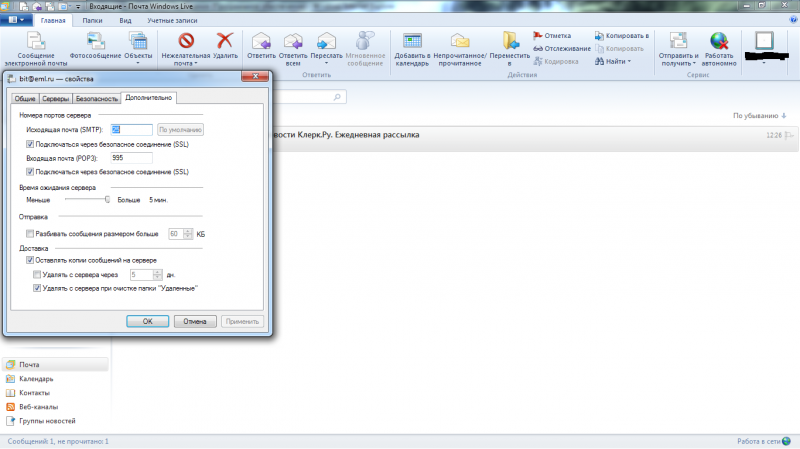
Task: Open the help icon
Action: point(793,20)
